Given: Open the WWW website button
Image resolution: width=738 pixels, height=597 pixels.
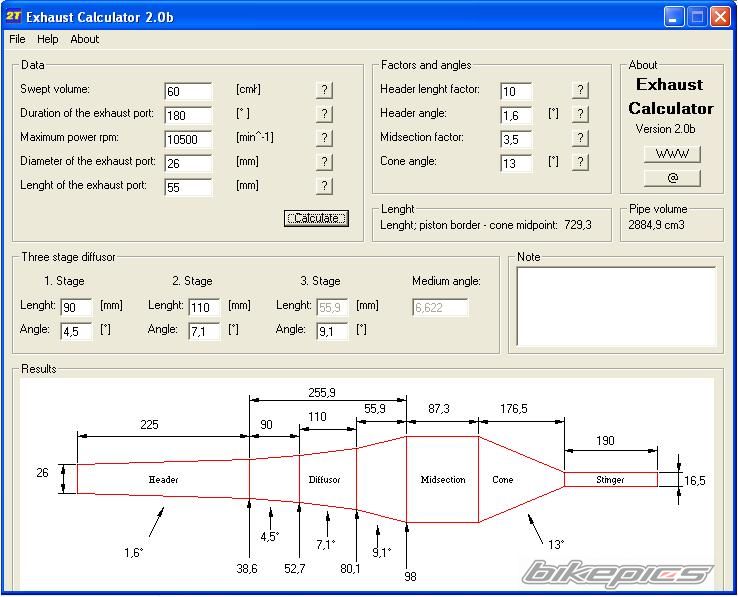Looking at the screenshot, I should coord(672,153).
